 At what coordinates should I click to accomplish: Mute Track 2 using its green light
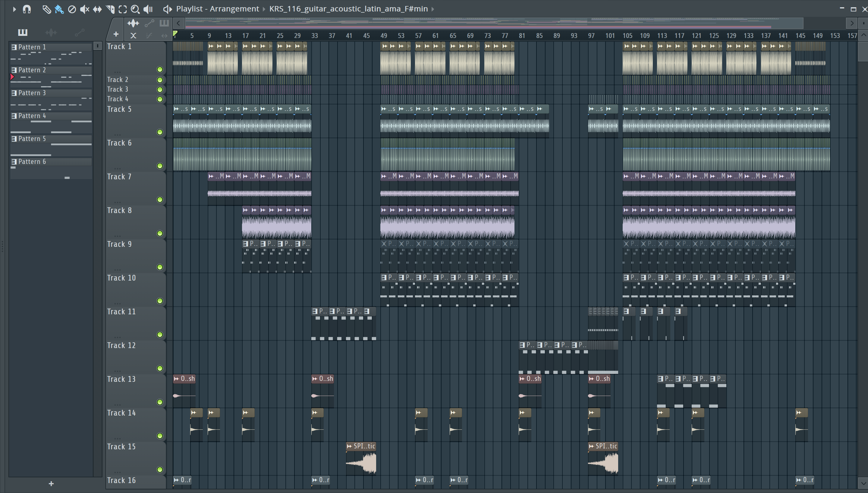click(160, 80)
